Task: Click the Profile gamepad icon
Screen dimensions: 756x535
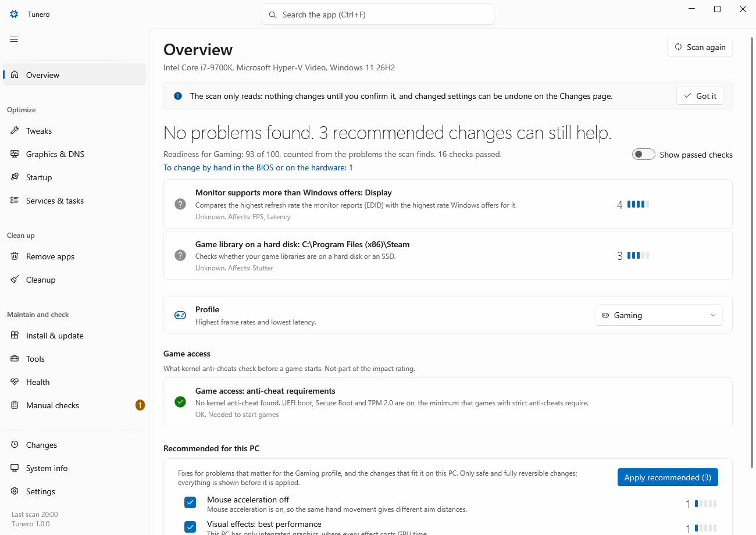Action: pyautogui.click(x=180, y=315)
